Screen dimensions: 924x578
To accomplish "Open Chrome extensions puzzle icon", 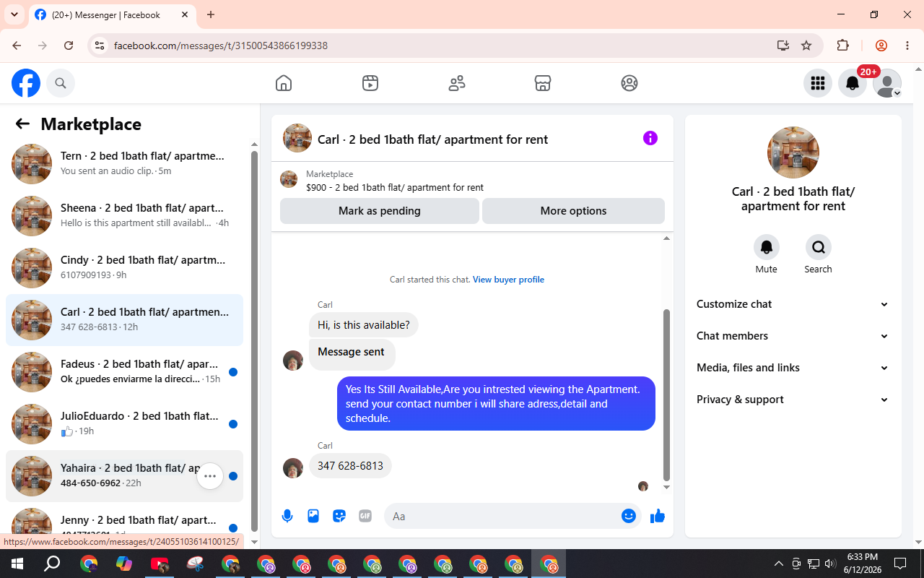I will pos(842,46).
